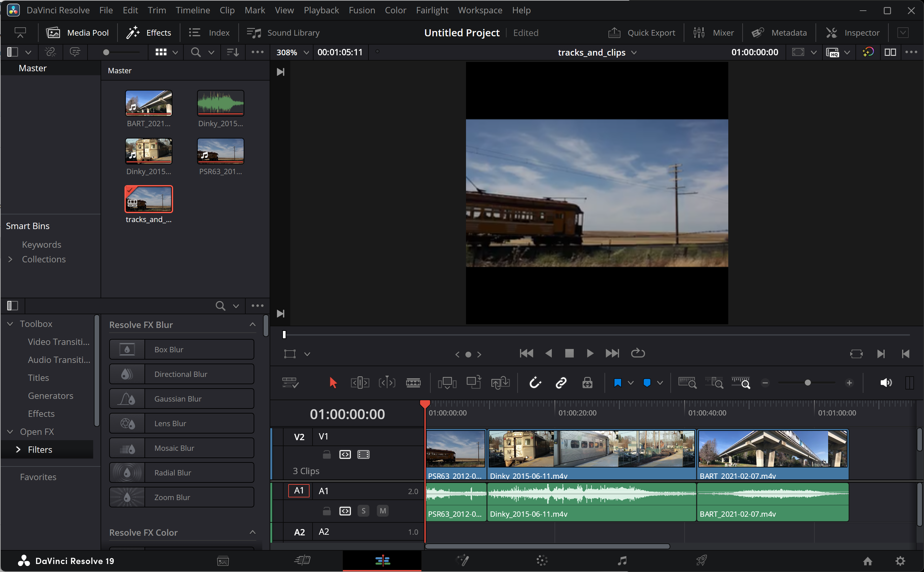Mute audio track A1
Viewport: 924px width, 572px height.
(x=383, y=511)
